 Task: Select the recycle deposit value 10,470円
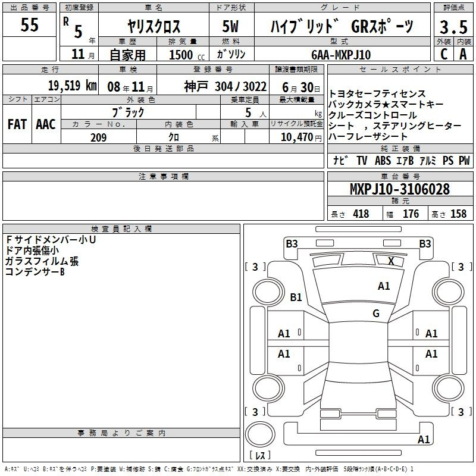point(296,137)
